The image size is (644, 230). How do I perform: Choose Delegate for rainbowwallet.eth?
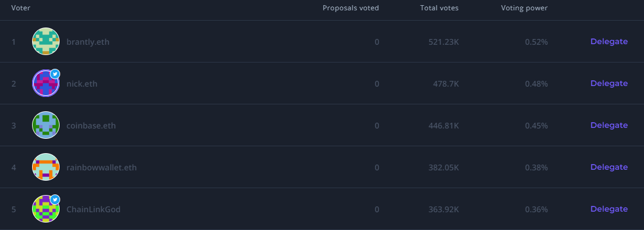pos(608,167)
